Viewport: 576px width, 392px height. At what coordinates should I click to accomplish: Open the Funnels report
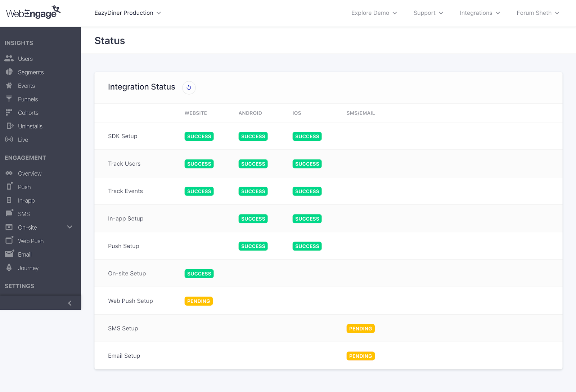point(28,99)
